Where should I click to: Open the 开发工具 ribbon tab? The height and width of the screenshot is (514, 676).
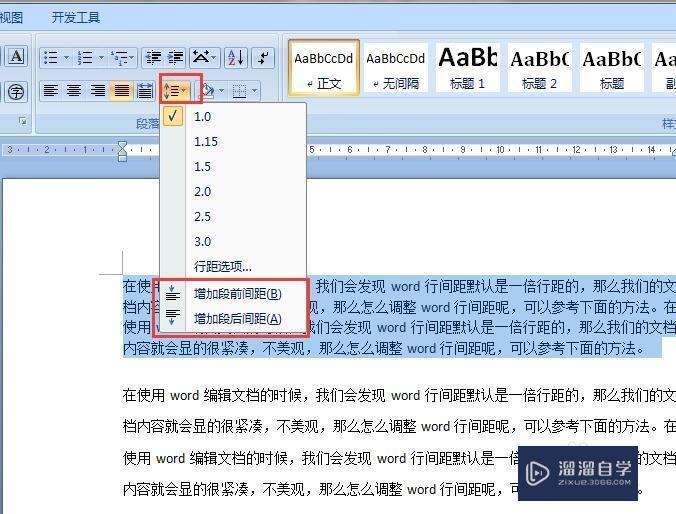[x=76, y=17]
